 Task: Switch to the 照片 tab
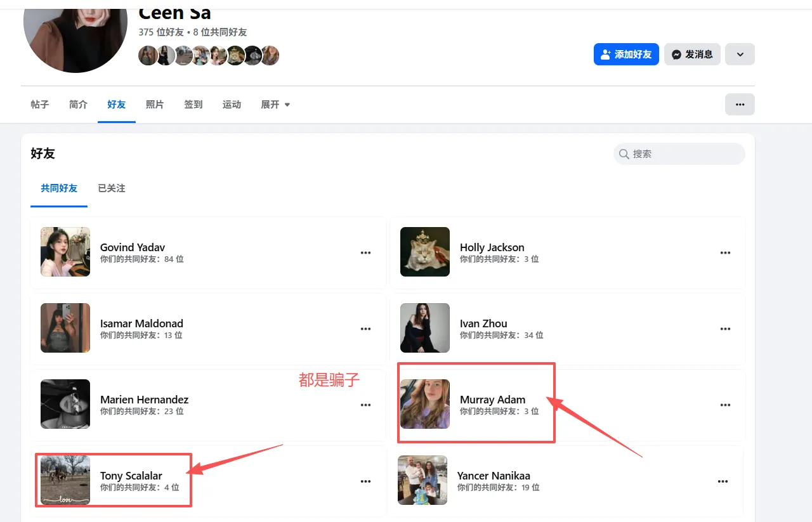[155, 104]
